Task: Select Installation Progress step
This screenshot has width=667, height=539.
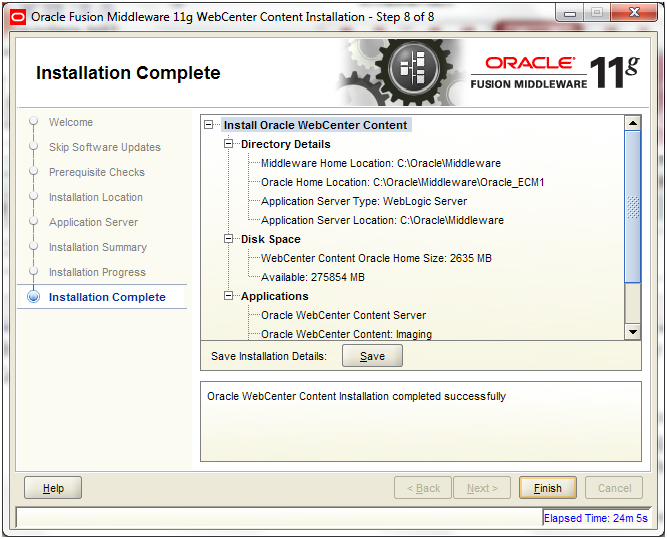Action: (97, 272)
